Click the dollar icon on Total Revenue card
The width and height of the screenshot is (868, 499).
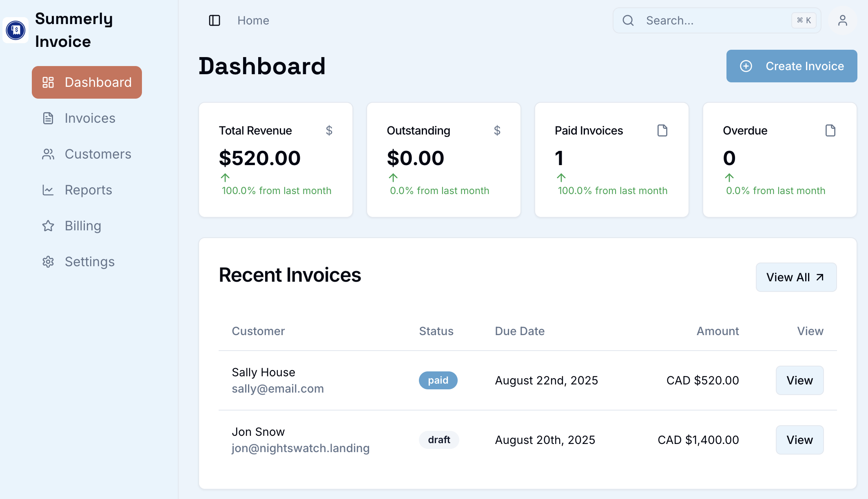[329, 130]
